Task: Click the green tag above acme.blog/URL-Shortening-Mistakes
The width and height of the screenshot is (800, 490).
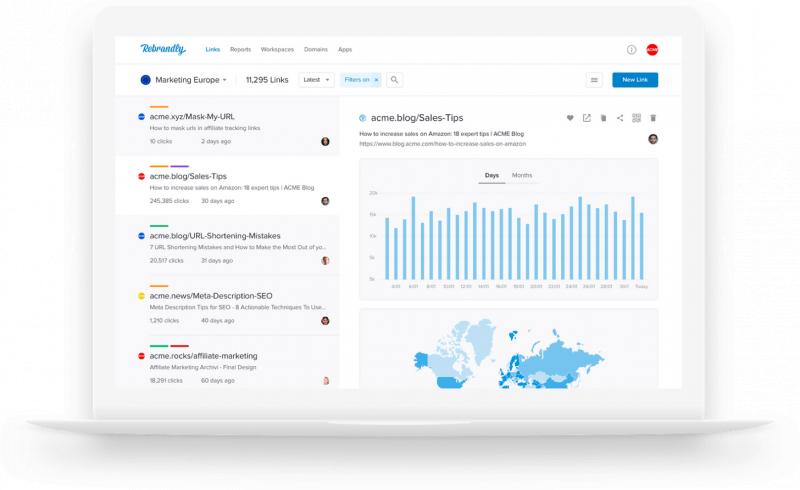Action: (159, 226)
